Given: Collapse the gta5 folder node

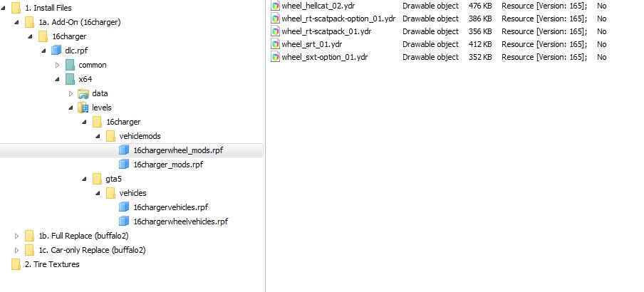Looking at the screenshot, I should click(x=85, y=179).
